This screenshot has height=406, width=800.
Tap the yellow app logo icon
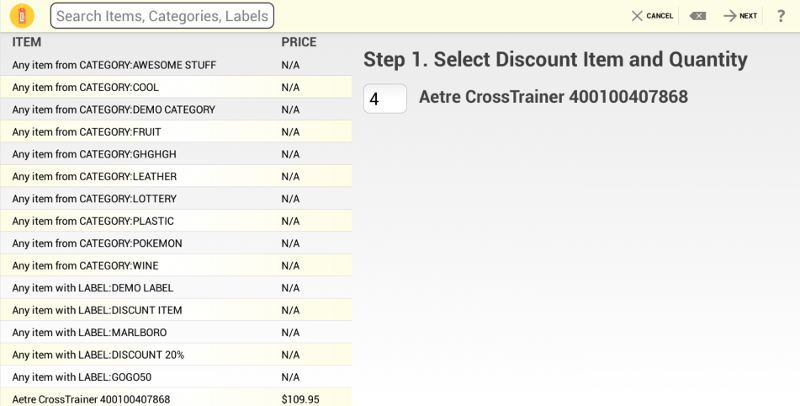pos(22,16)
